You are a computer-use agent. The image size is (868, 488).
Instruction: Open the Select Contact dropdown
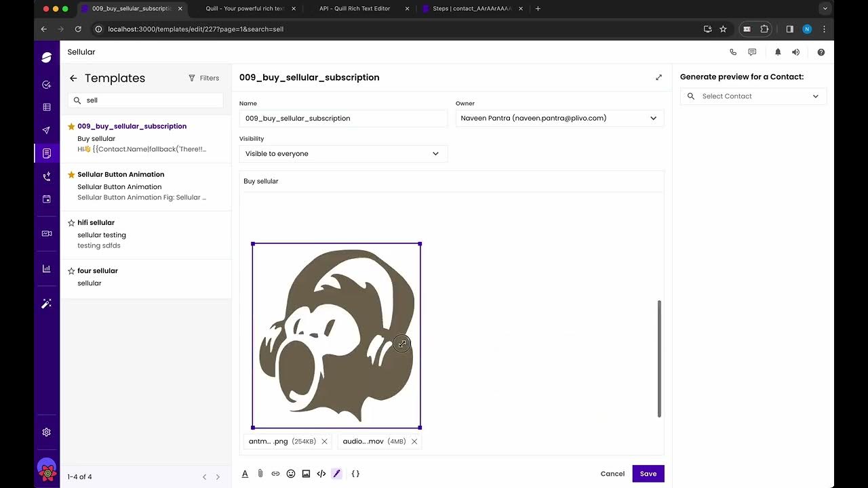point(753,96)
